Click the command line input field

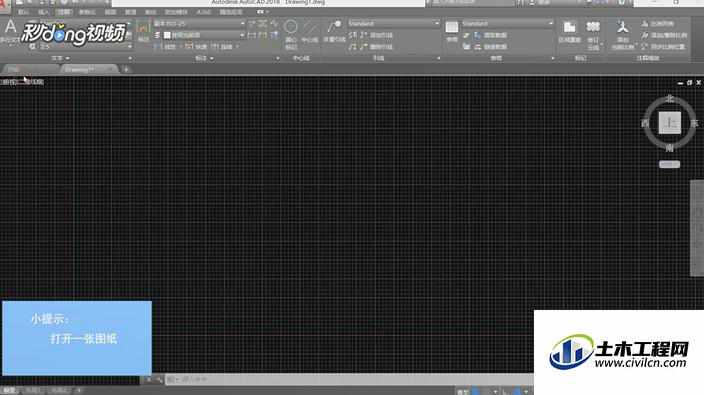click(x=350, y=379)
